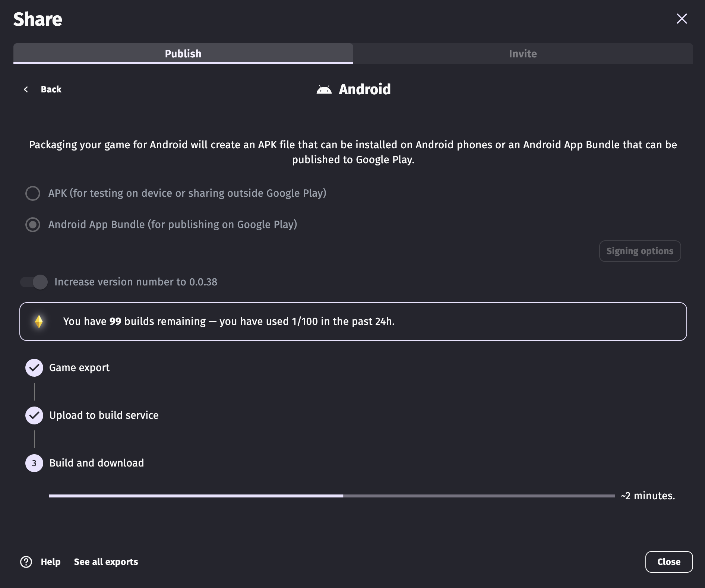
Task: Click the Game export checkmark icon
Action: tap(34, 368)
